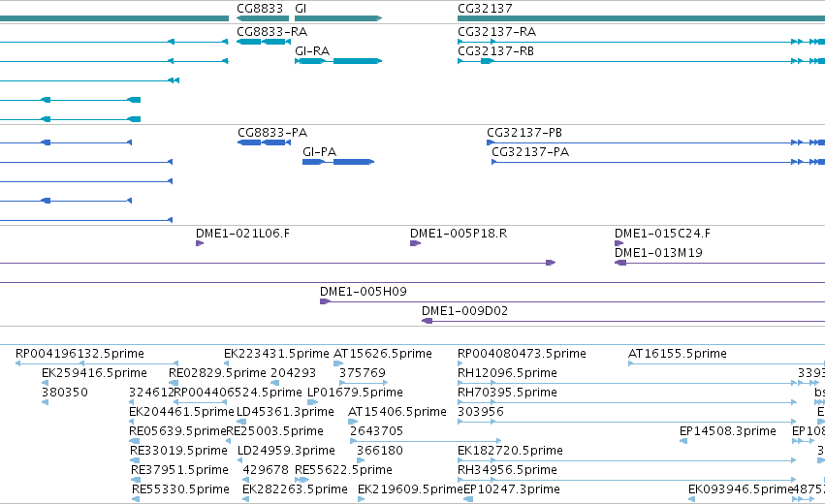Select the RE55622.5prime EST label
The image size is (825, 504).
click(x=343, y=471)
